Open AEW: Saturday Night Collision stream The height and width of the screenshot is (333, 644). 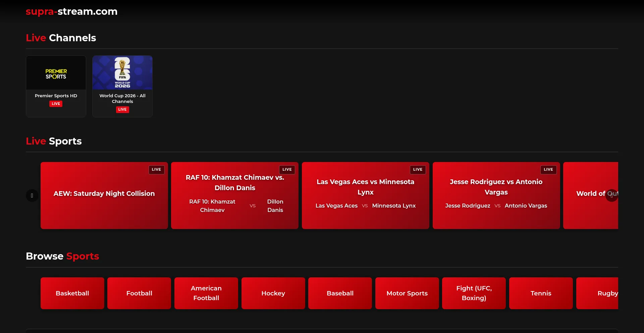point(104,196)
